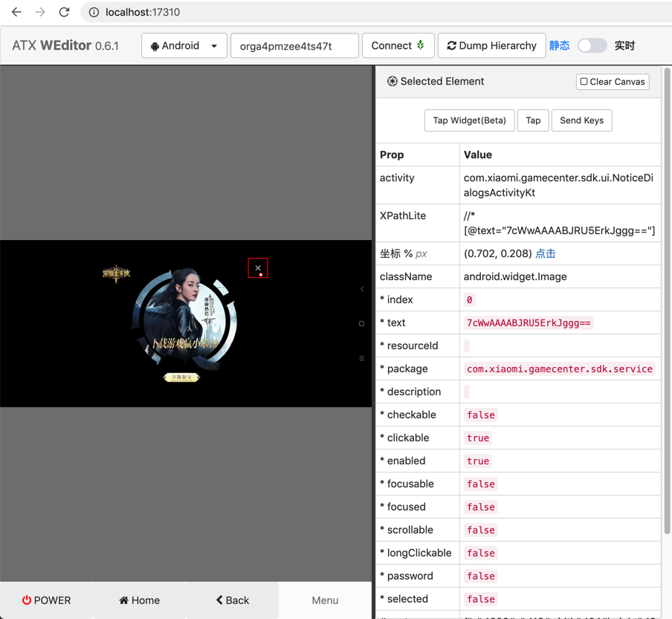Screen dimensions: 672x619
Task: Click the package value com.xiaomi.gamecenter.sdk.service
Action: coord(559,369)
